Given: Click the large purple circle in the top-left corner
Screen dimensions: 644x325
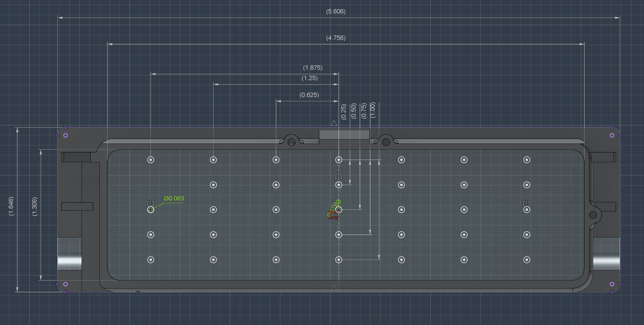Looking at the screenshot, I should pos(66,135).
